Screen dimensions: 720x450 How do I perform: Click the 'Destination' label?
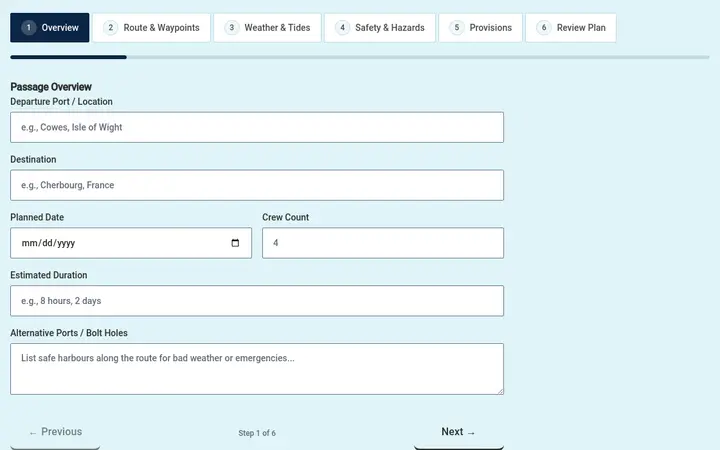pos(33,159)
